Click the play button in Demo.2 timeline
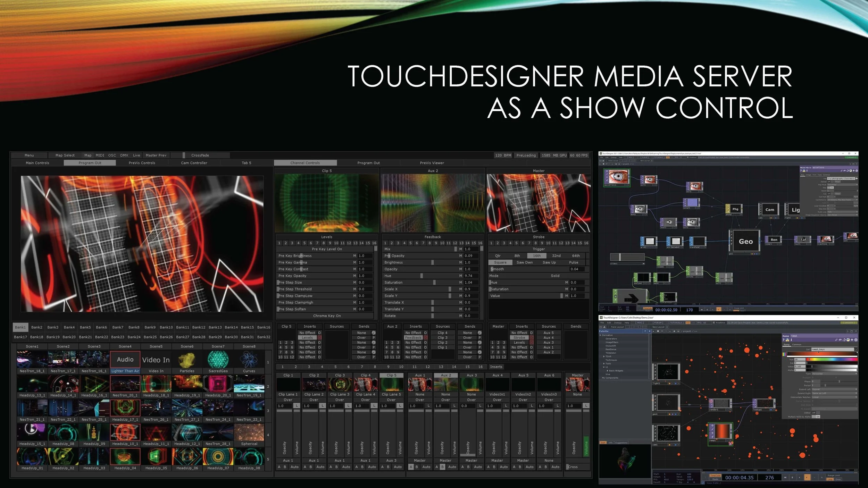This screenshot has height=488, width=868. [807, 478]
